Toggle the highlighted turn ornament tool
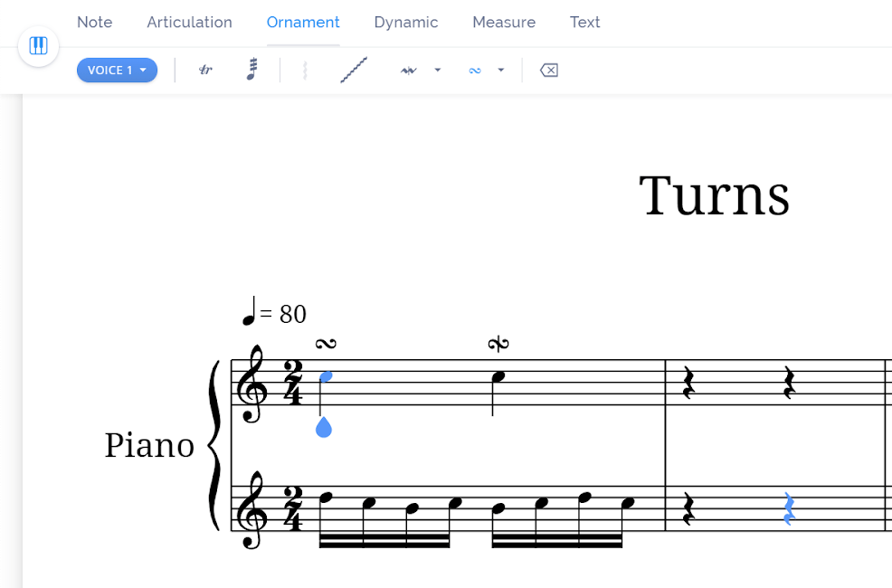892x588 pixels. pos(473,70)
